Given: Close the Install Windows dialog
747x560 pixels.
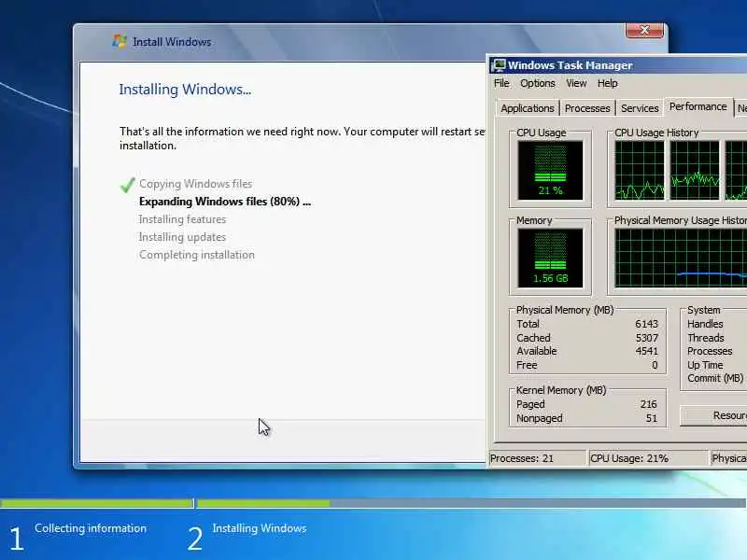Looking at the screenshot, I should click(x=644, y=31).
